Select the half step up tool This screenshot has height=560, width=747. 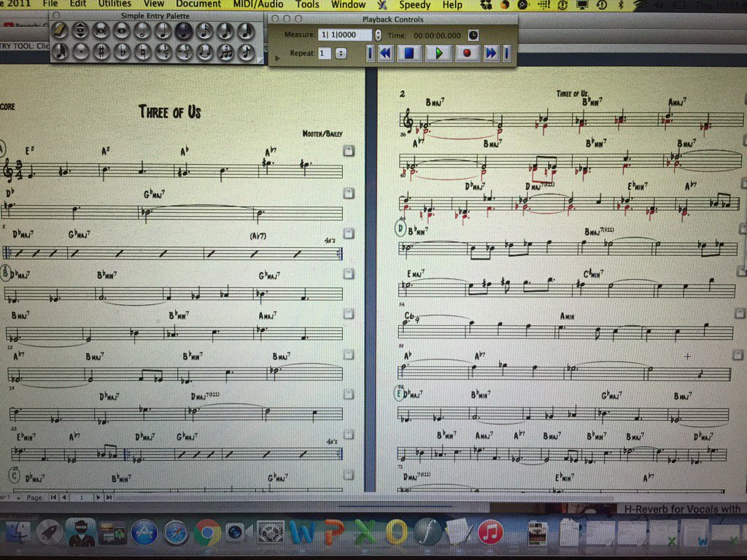[163, 52]
